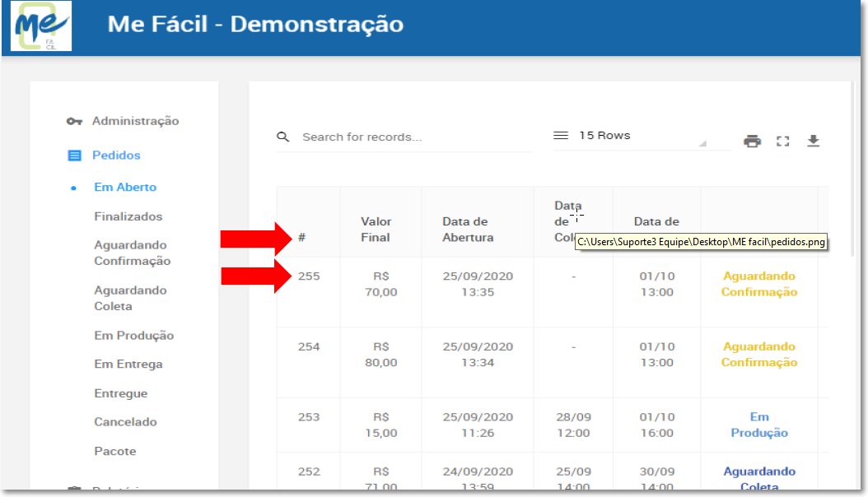The image size is (868, 497).
Task: Click the search magnifier icon
Action: [282, 137]
